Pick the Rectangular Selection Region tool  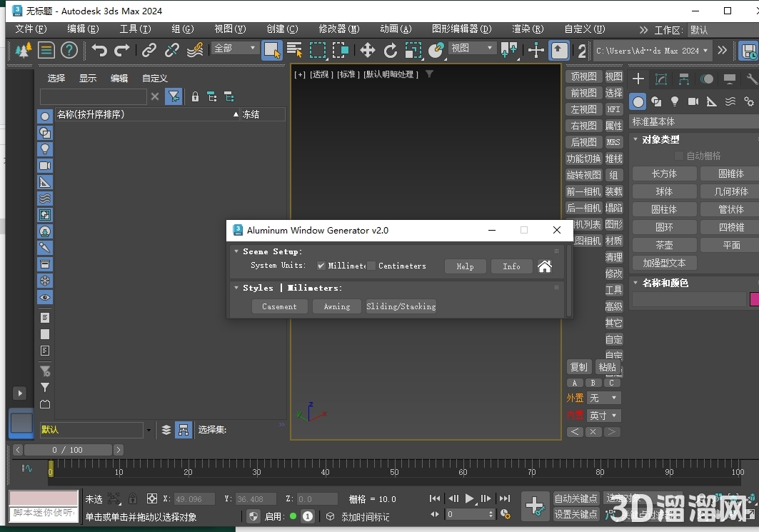tap(318, 50)
